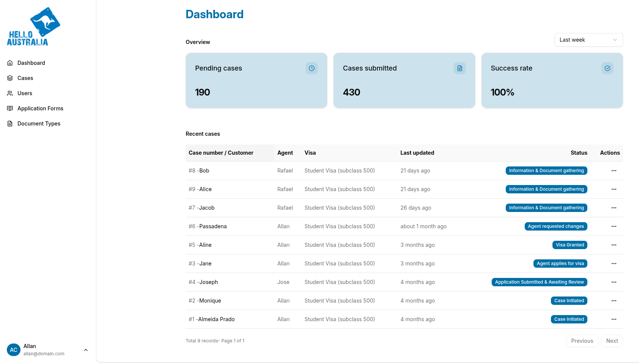Click the AC user avatar
639x364 pixels.
pyautogui.click(x=14, y=350)
